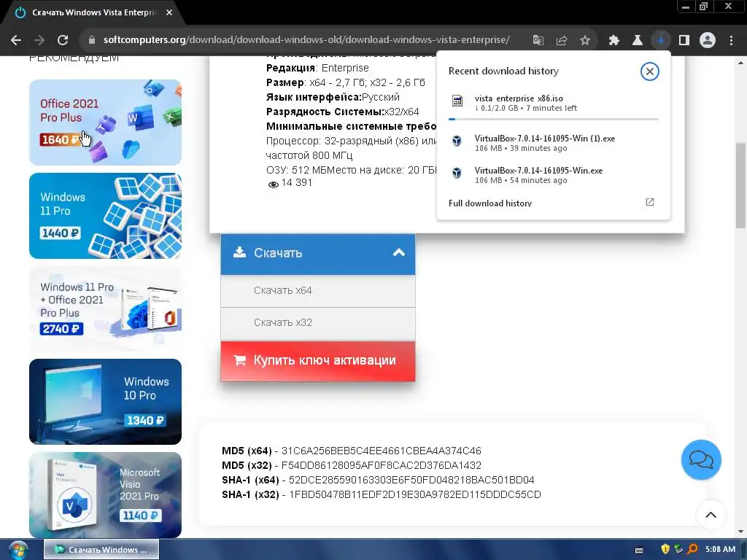The width and height of the screenshot is (747, 560).
Task: Open Full download history link
Action: (489, 203)
